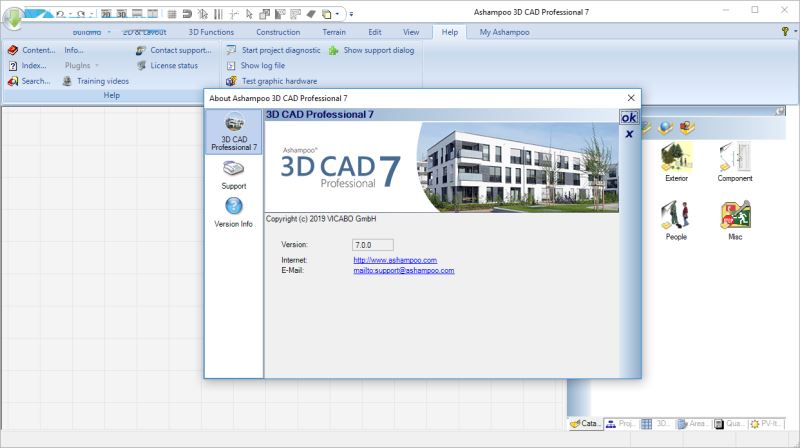Open the Terrain ribbon tab

click(334, 32)
